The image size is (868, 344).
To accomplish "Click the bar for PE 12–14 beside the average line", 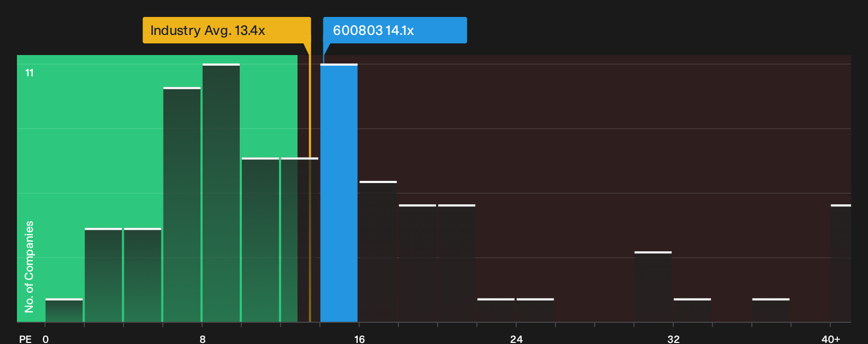I will (x=300, y=240).
